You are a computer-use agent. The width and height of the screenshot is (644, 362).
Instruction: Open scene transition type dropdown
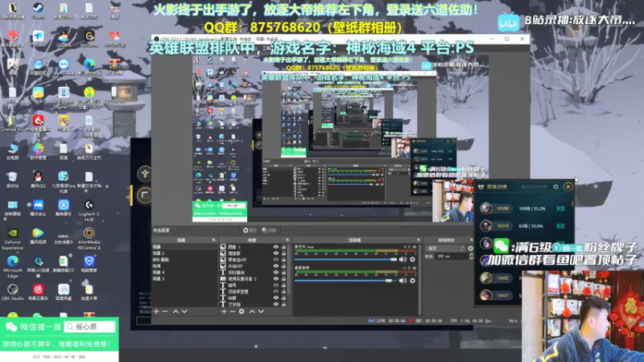pyautogui.click(x=446, y=248)
